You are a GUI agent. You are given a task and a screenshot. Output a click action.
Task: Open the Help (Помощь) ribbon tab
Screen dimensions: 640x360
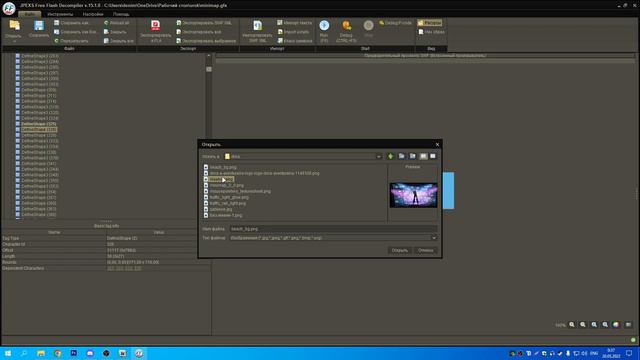121,14
